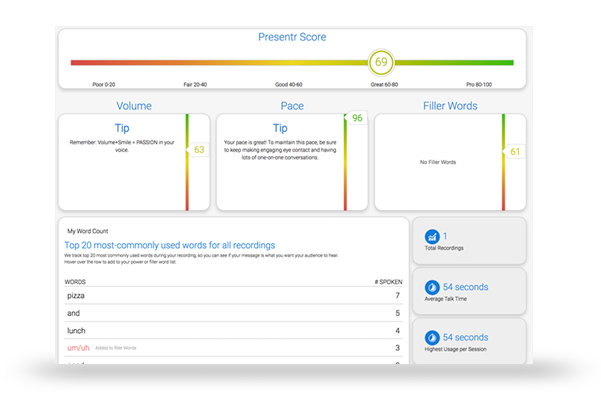
Task: Click the Presentr Score 69 circle marker
Action: pos(381,62)
